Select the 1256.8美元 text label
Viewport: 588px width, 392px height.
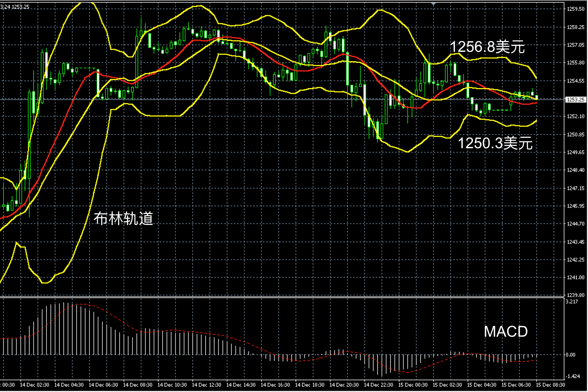[x=487, y=47]
